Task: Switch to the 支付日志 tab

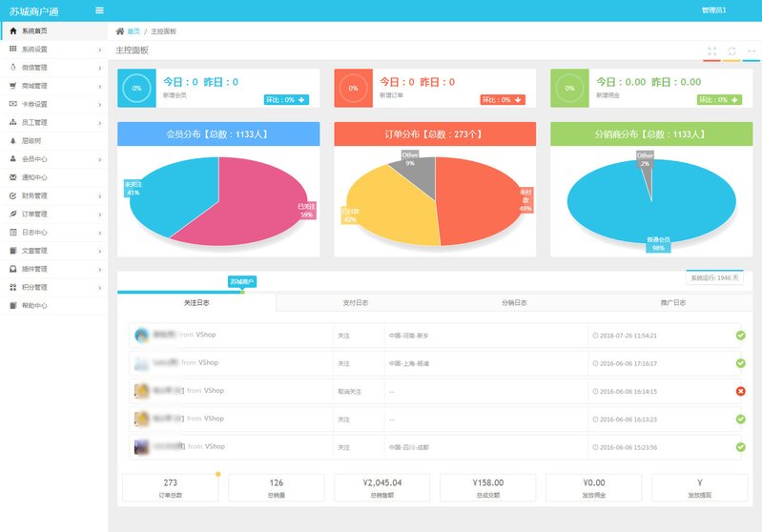Action: 355,302
